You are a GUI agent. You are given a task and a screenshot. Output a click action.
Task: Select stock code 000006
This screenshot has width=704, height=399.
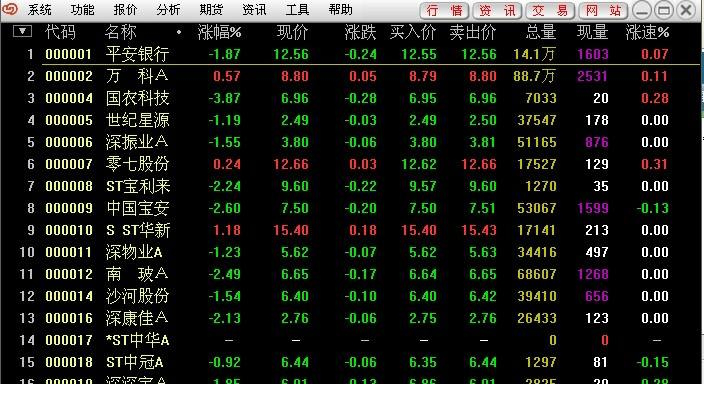pos(69,142)
